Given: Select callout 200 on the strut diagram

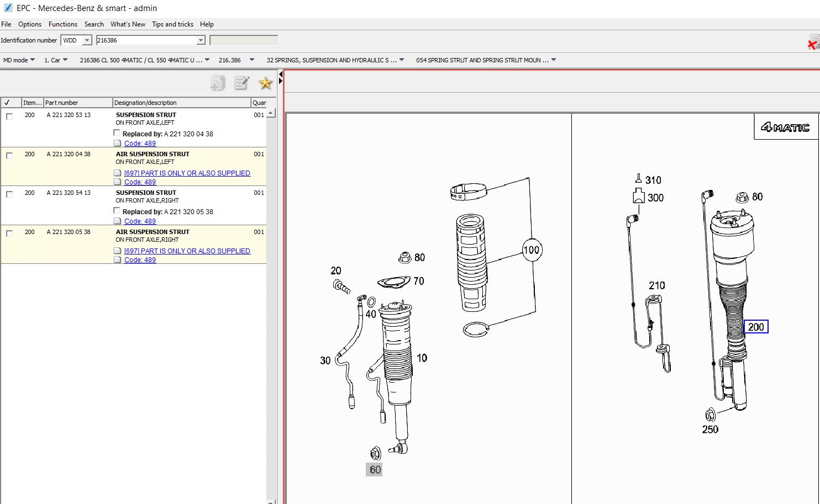Looking at the screenshot, I should (x=755, y=327).
